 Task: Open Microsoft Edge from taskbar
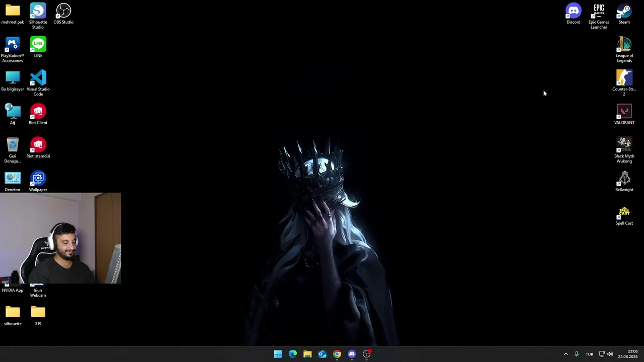point(293,354)
